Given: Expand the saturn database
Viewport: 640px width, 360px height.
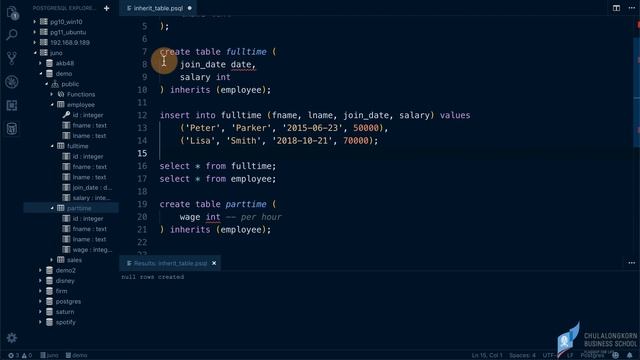Looking at the screenshot, I should click(40, 312).
